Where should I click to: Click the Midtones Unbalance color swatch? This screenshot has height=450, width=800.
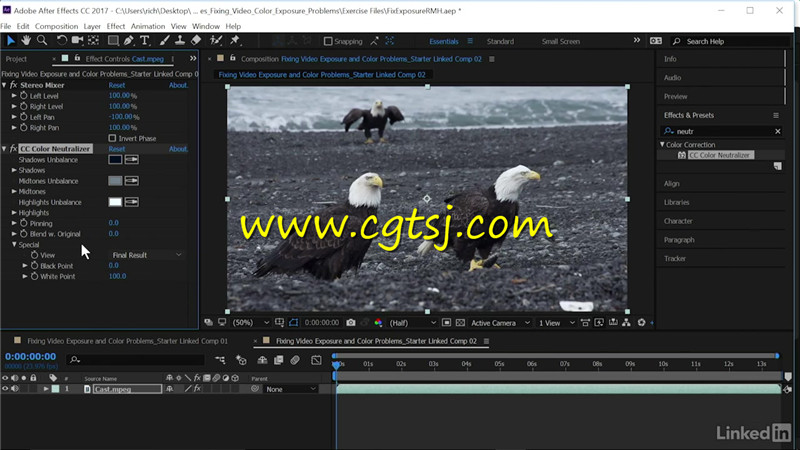pos(115,181)
